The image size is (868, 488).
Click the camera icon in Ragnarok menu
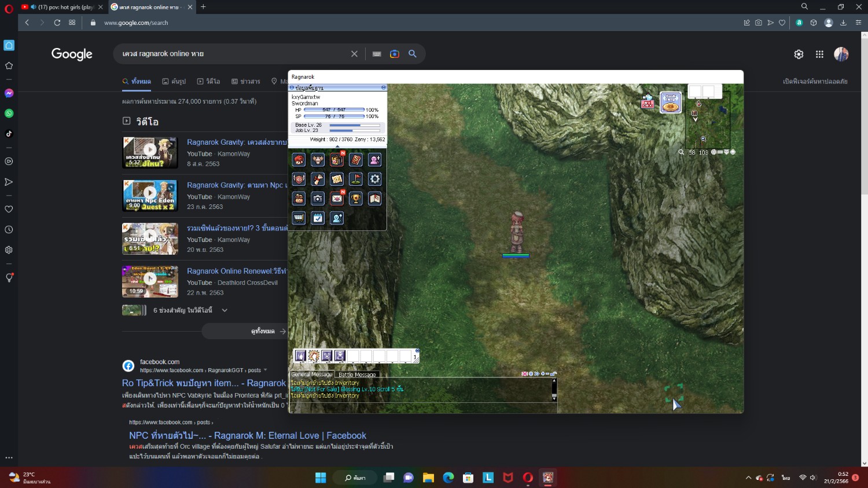pyautogui.click(x=318, y=199)
